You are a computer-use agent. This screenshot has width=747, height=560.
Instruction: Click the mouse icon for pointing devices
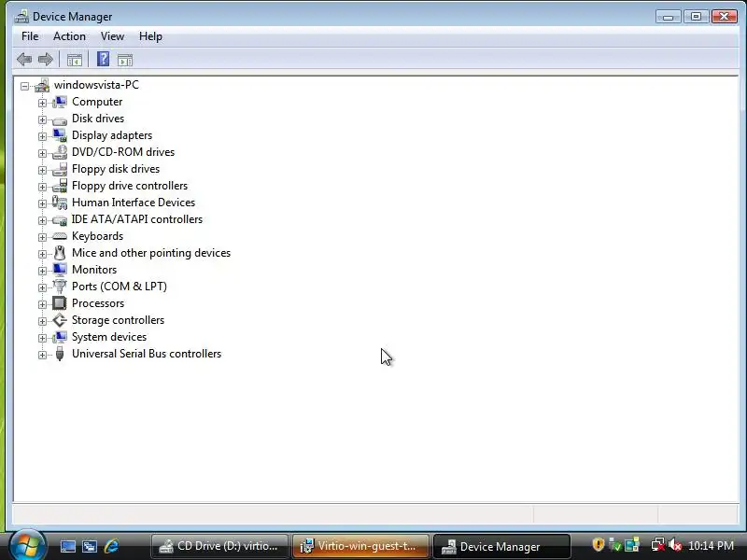coord(60,253)
